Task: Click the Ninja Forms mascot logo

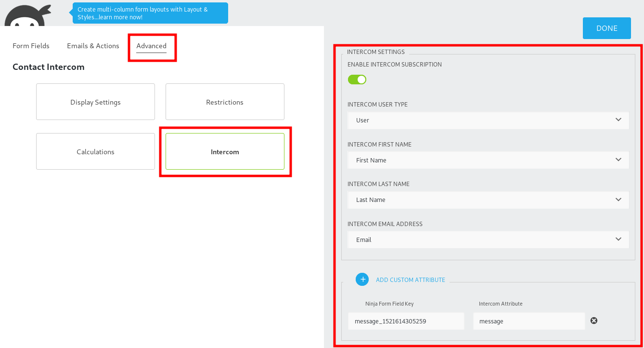Action: pyautogui.click(x=28, y=16)
